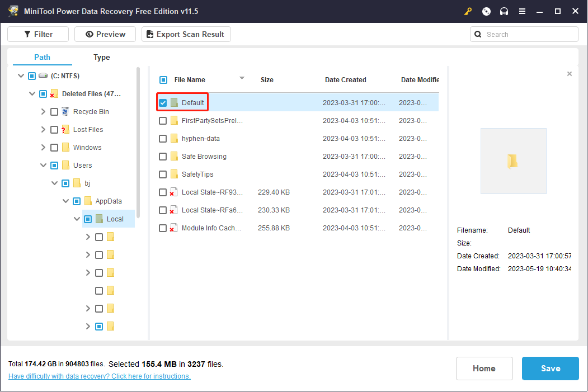Check the Safe Browsing checkbox
The image size is (588, 392).
click(x=163, y=156)
